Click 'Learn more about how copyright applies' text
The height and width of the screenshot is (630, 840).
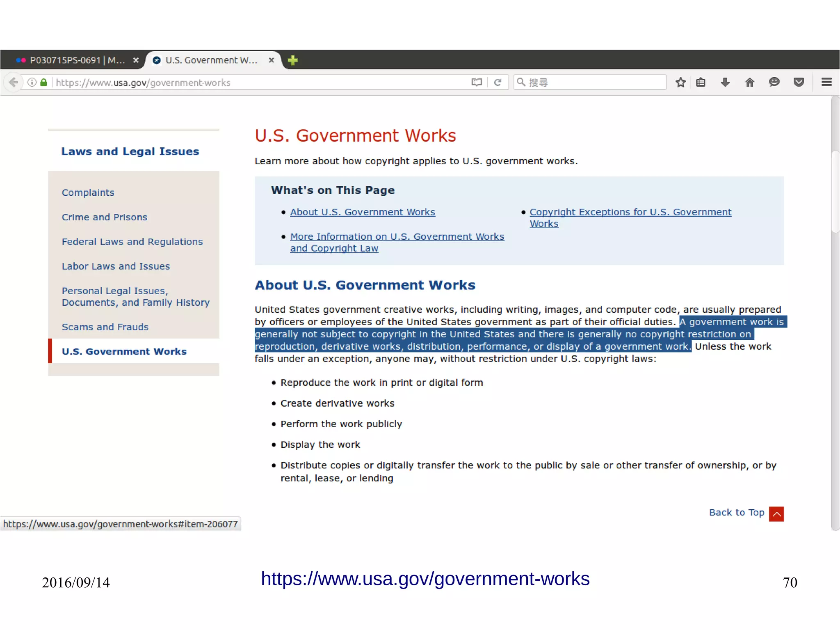(x=416, y=161)
